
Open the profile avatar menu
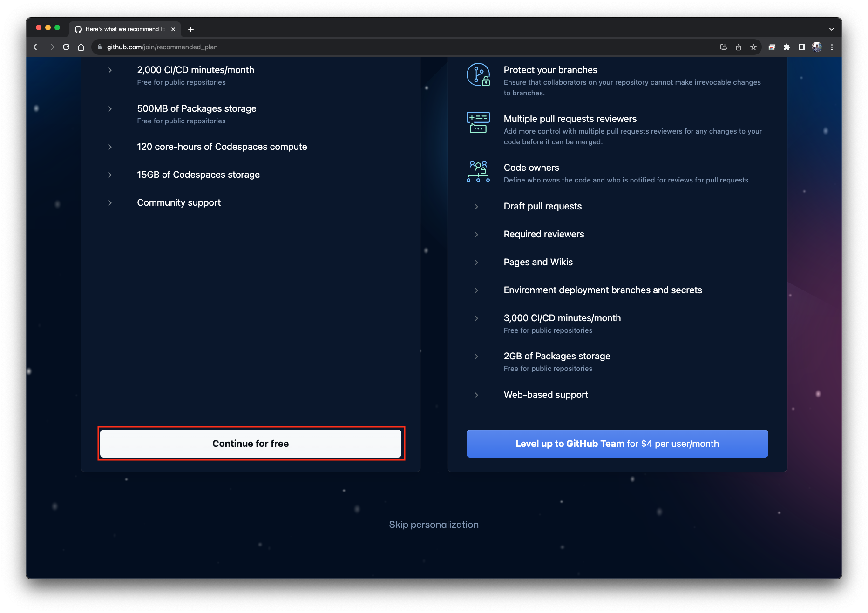(816, 47)
